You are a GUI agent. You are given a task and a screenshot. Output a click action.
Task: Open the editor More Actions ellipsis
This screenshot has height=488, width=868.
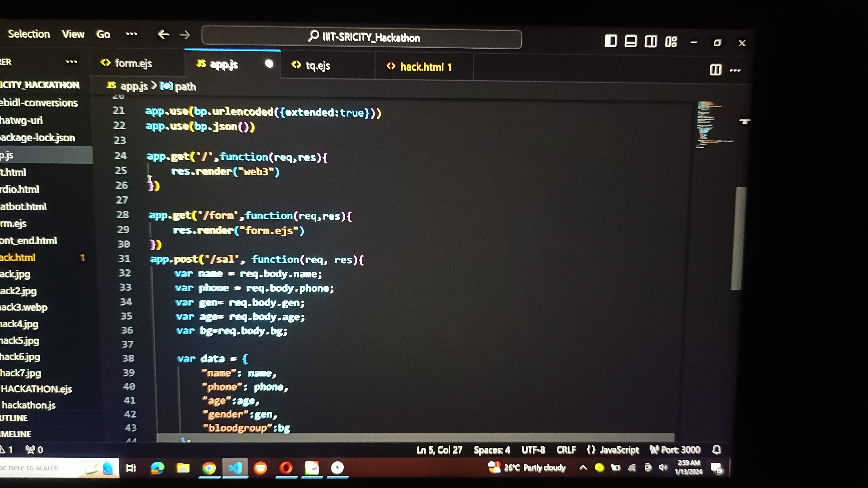(x=735, y=70)
